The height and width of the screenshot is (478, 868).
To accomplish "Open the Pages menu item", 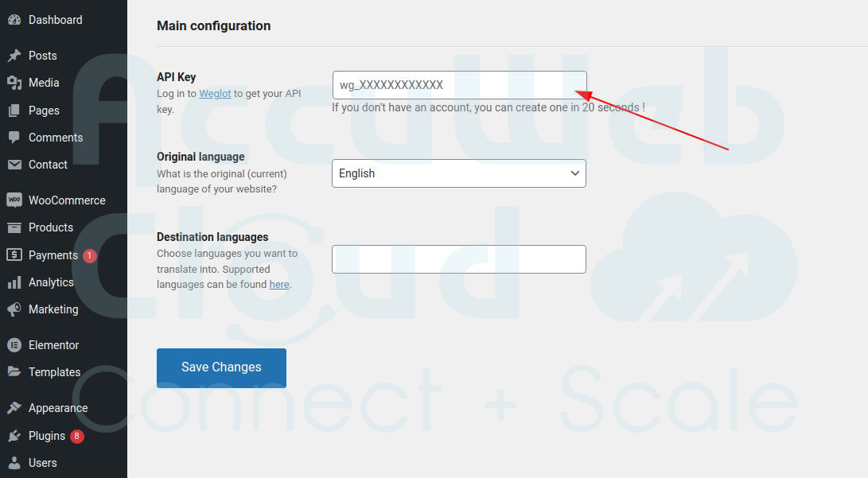I will point(44,111).
